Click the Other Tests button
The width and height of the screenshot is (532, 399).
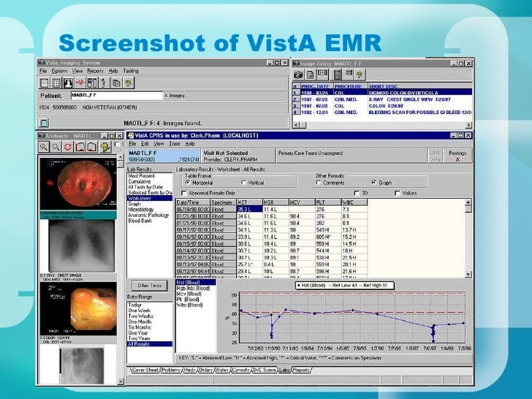(150, 286)
